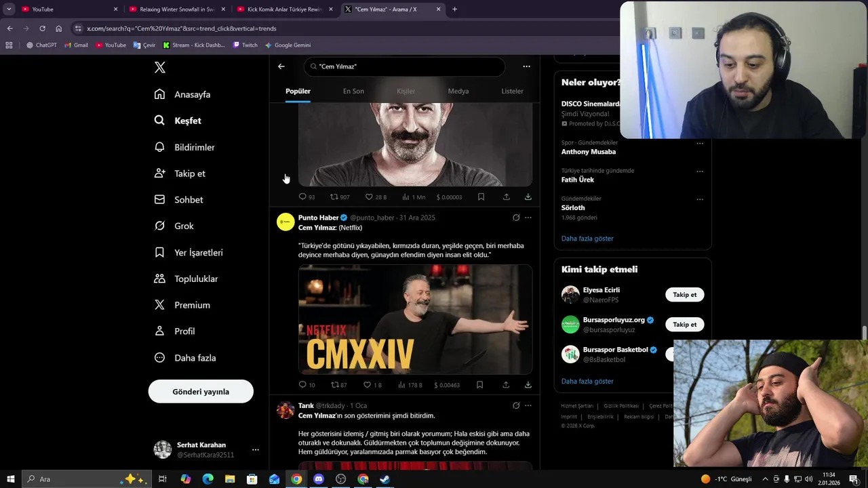This screenshot has width=868, height=488.
Task: Open search options three-dot menu
Action: coord(526,66)
